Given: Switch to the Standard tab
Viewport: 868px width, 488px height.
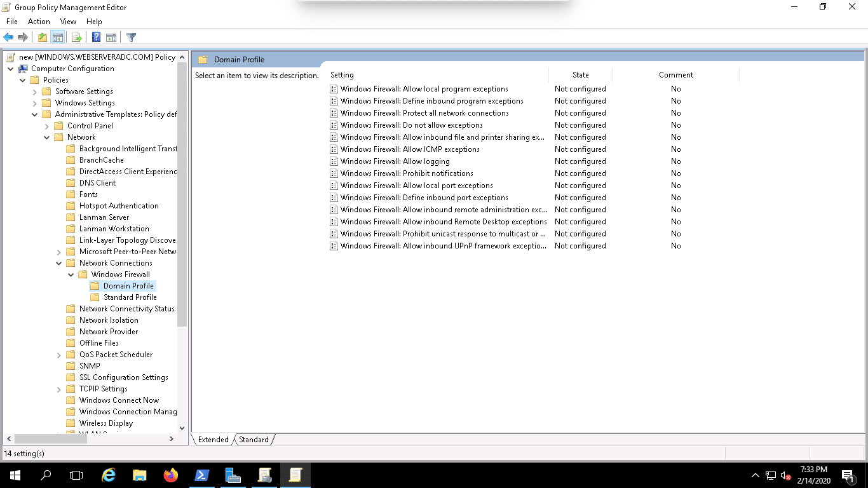Looking at the screenshot, I should point(254,440).
